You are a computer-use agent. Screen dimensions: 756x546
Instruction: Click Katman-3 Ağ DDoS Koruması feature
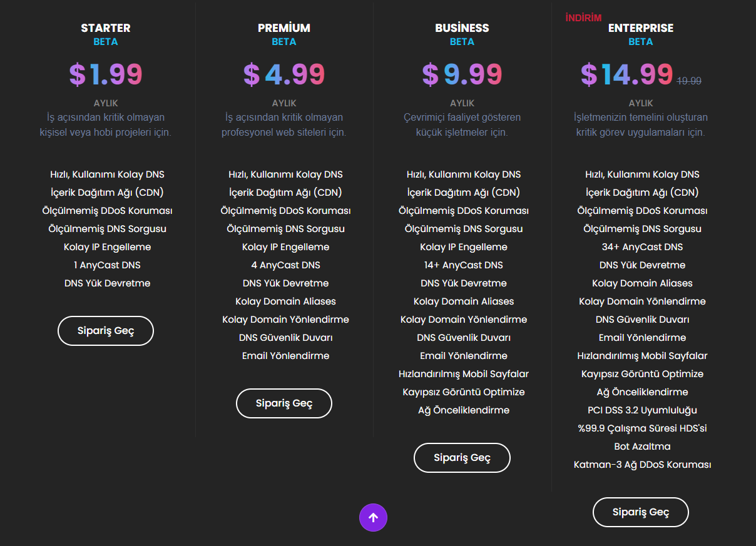click(642, 465)
